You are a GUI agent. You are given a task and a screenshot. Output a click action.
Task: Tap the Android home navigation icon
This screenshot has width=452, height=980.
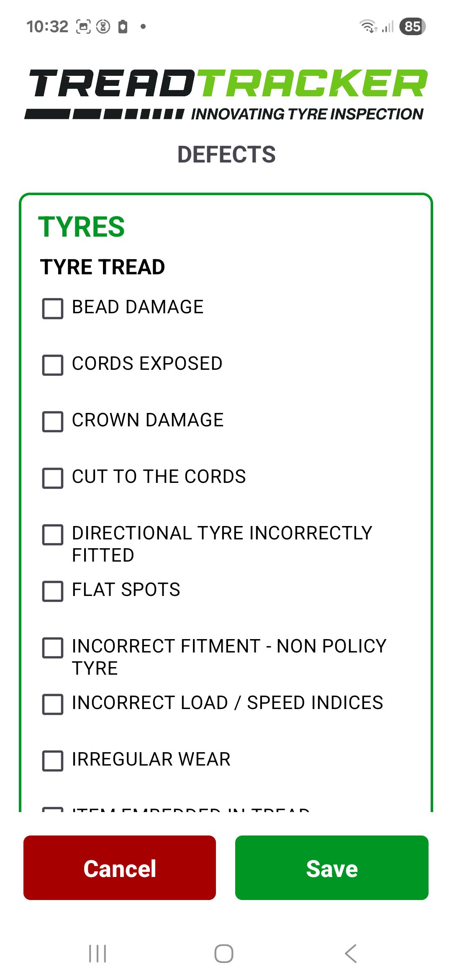pos(224,954)
